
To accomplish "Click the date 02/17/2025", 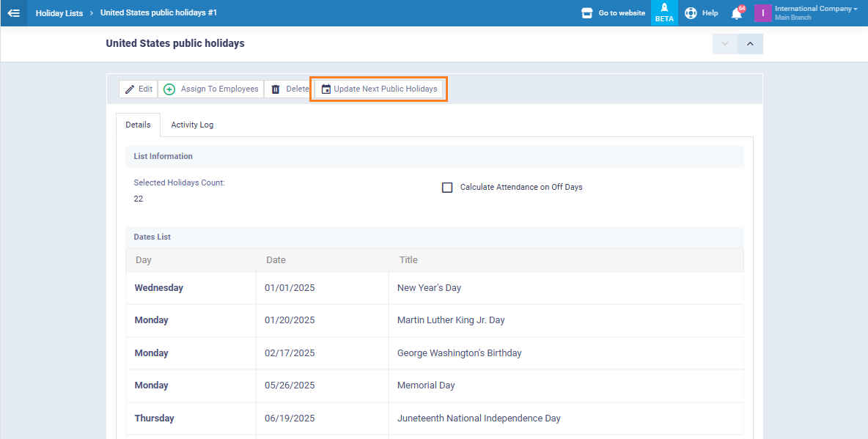I will tap(290, 353).
